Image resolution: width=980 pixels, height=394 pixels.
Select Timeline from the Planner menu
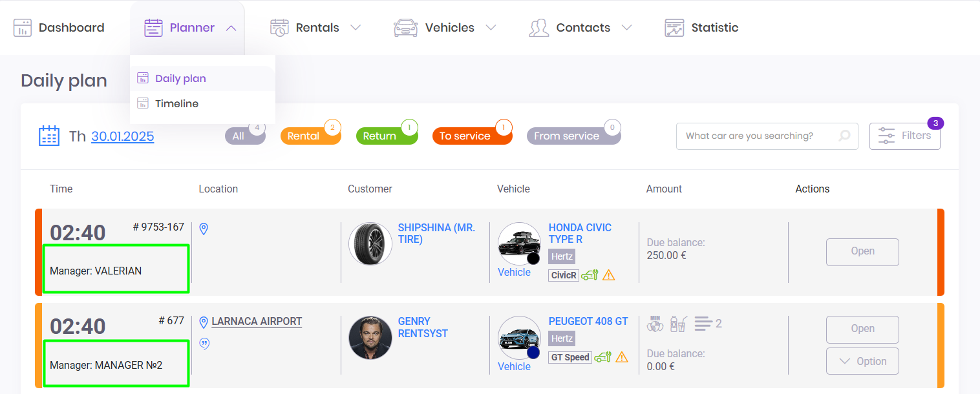pos(176,103)
